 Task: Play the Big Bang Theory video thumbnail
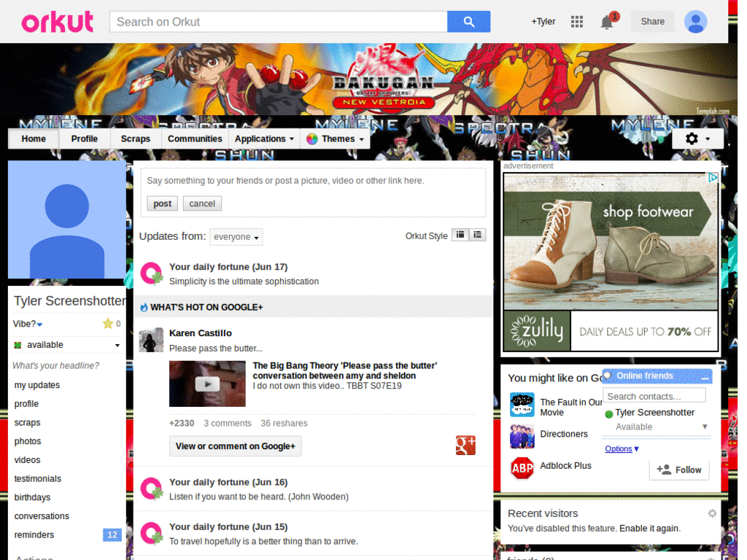[207, 384]
